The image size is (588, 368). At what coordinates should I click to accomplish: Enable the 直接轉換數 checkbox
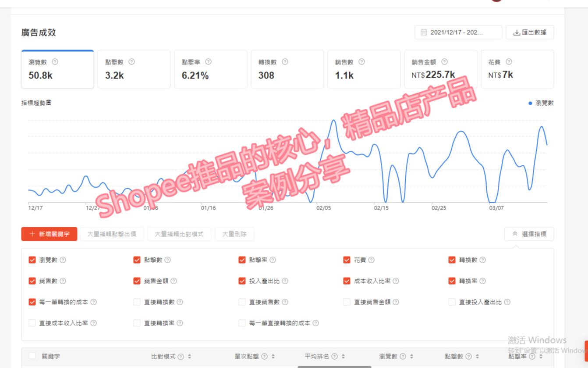tap(137, 302)
